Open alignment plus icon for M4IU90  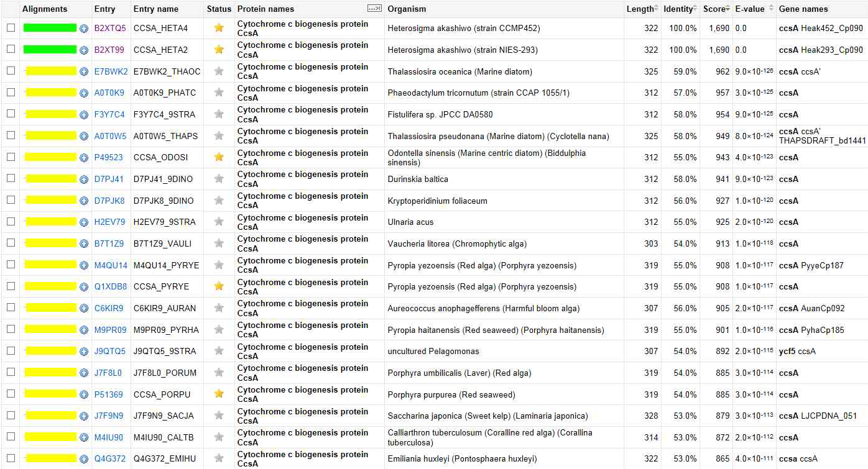coord(84,437)
